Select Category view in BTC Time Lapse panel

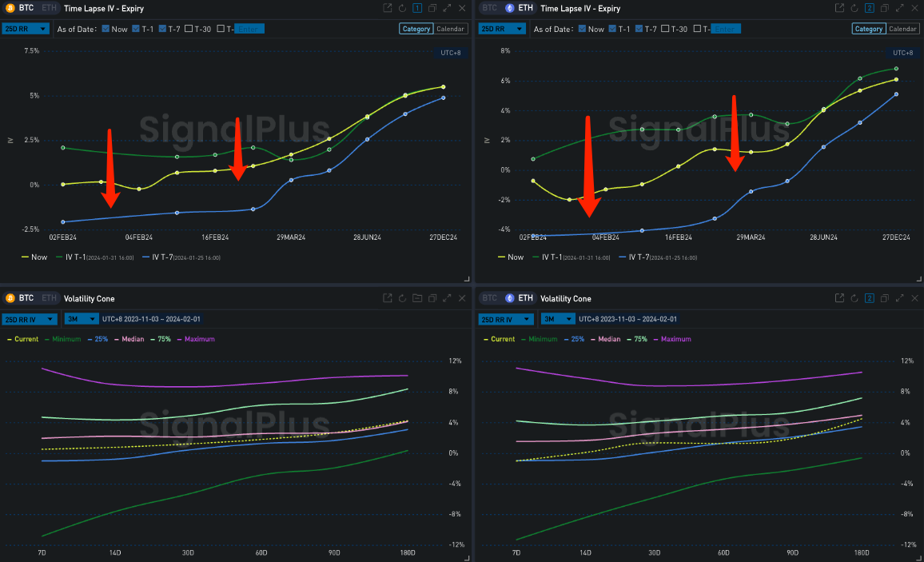(x=416, y=29)
